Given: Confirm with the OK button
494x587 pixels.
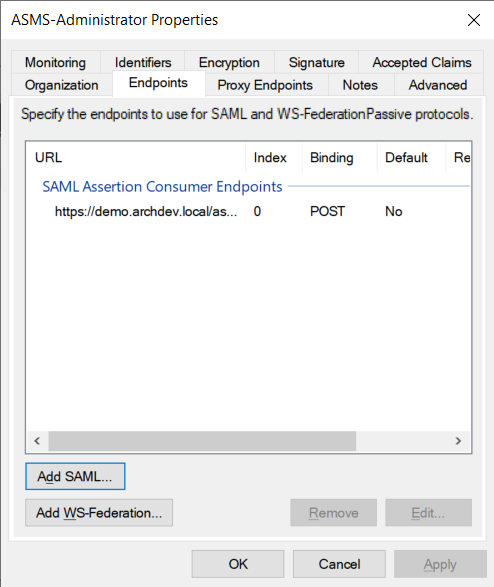Looking at the screenshot, I should coord(238,564).
